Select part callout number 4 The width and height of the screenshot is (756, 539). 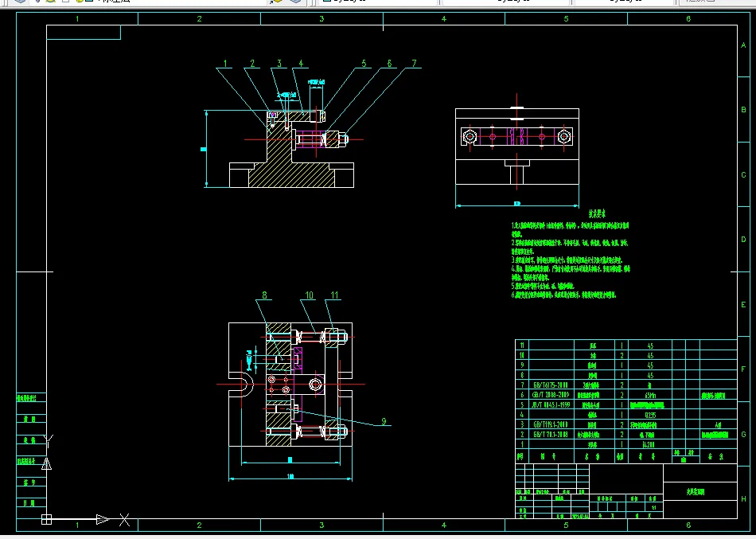[301, 63]
